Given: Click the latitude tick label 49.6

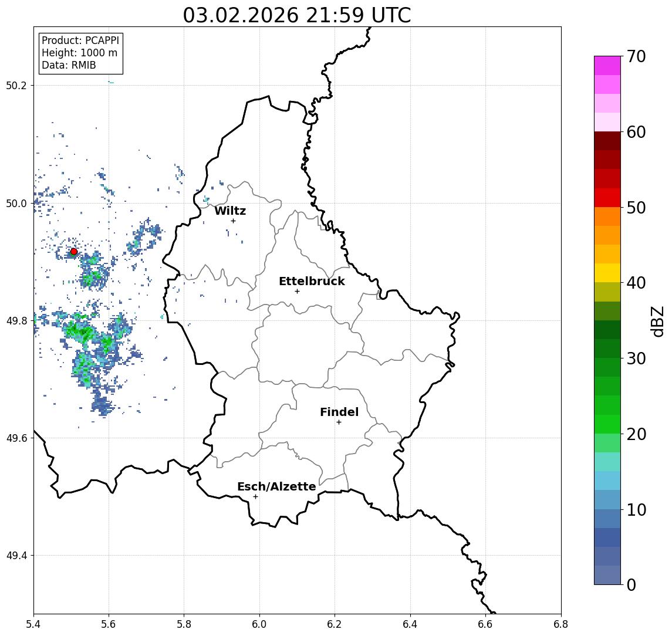Looking at the screenshot, I should pos(16,438).
